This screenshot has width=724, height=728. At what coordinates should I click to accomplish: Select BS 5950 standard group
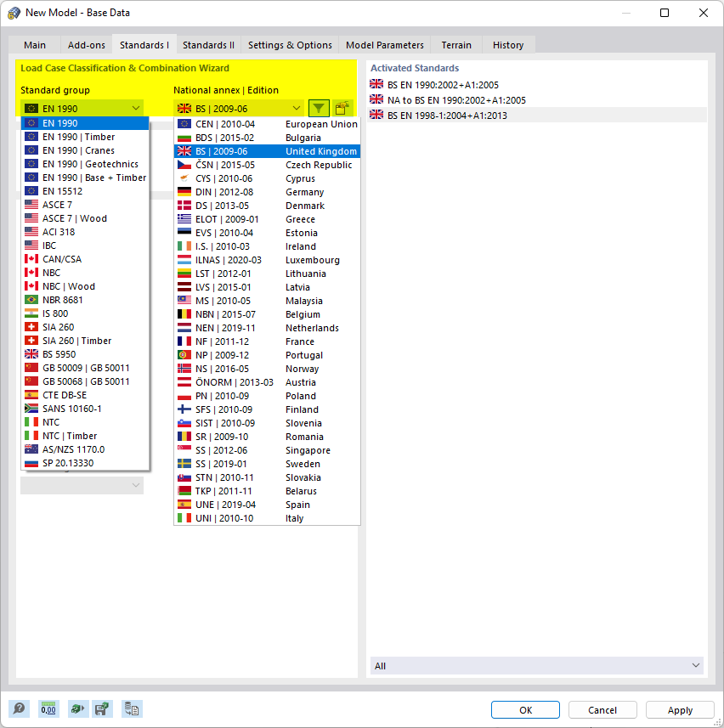86,354
